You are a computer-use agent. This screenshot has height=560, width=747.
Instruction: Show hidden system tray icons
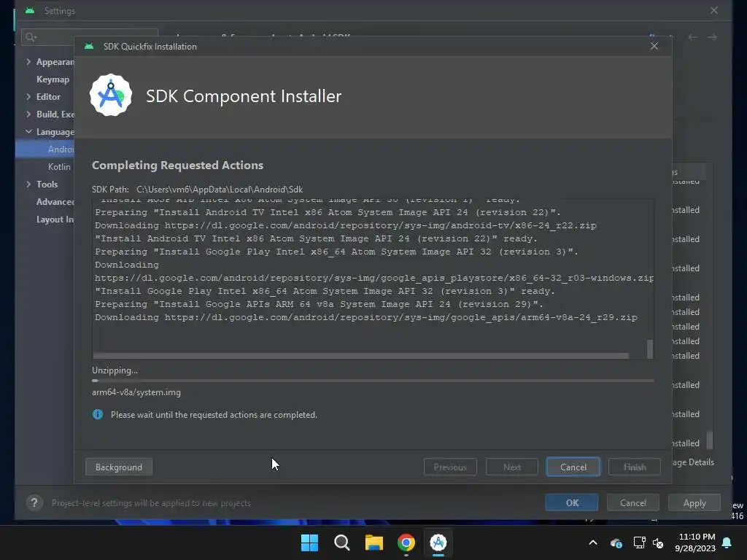click(x=593, y=542)
